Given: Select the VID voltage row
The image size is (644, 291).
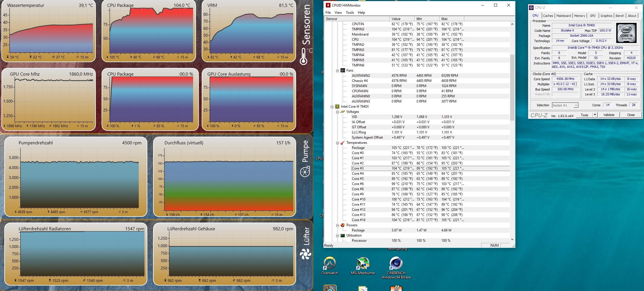Looking at the screenshot, I should pos(430,117).
